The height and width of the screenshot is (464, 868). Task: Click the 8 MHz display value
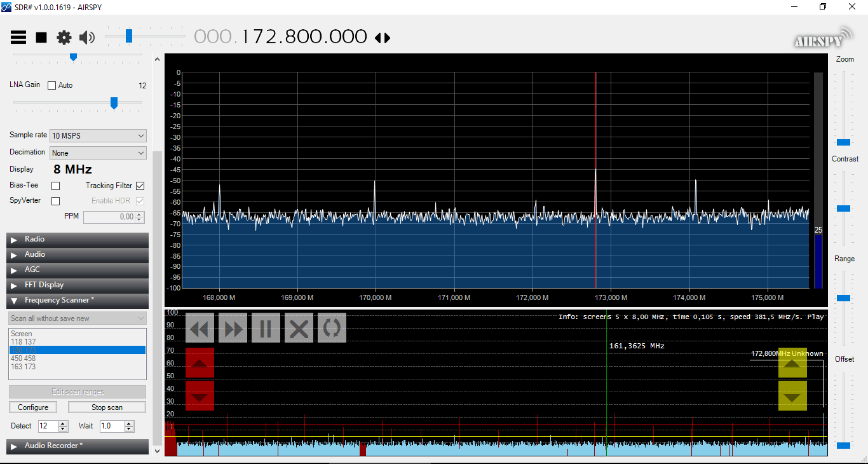click(72, 170)
